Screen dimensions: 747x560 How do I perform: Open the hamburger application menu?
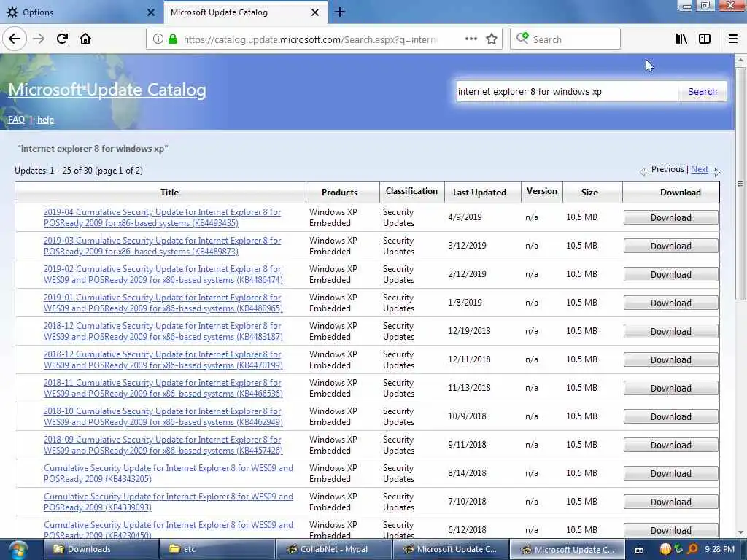(x=733, y=39)
